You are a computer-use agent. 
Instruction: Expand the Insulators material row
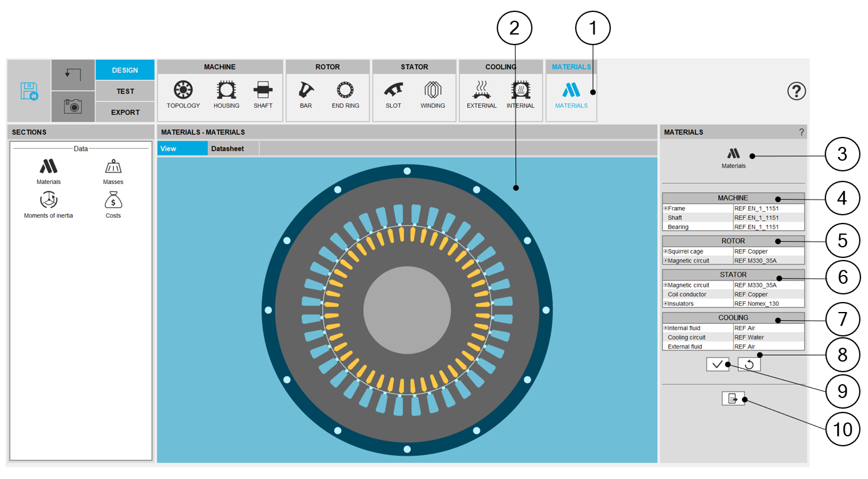(x=665, y=304)
